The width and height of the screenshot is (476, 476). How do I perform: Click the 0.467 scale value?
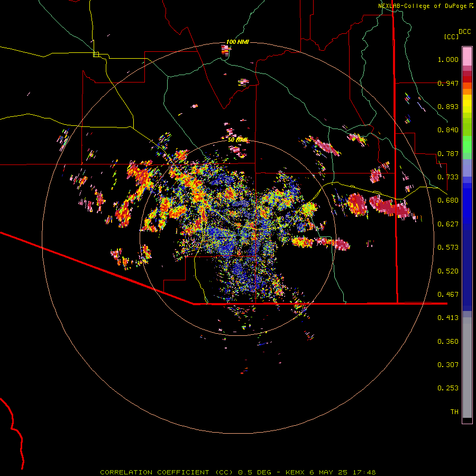coord(448,295)
